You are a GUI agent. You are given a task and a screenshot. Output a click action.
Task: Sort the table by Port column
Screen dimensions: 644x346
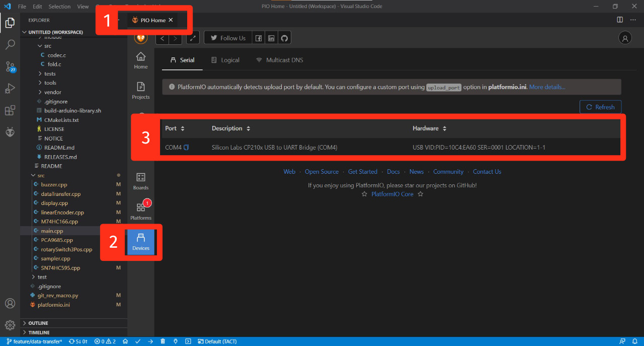tap(175, 128)
